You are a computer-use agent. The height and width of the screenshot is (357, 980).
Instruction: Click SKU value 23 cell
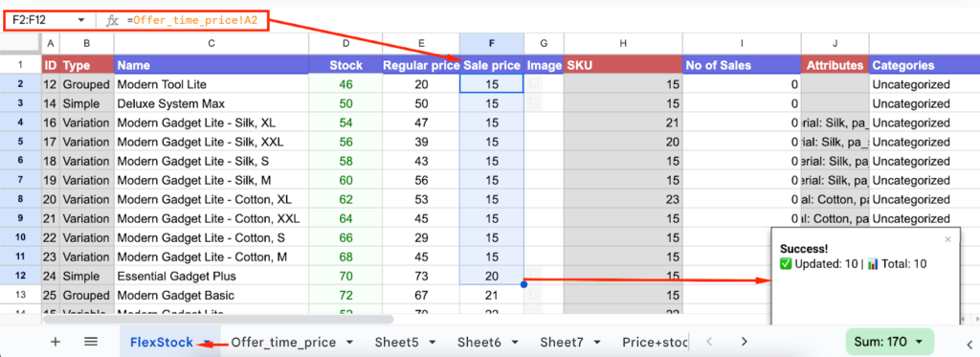point(623,199)
